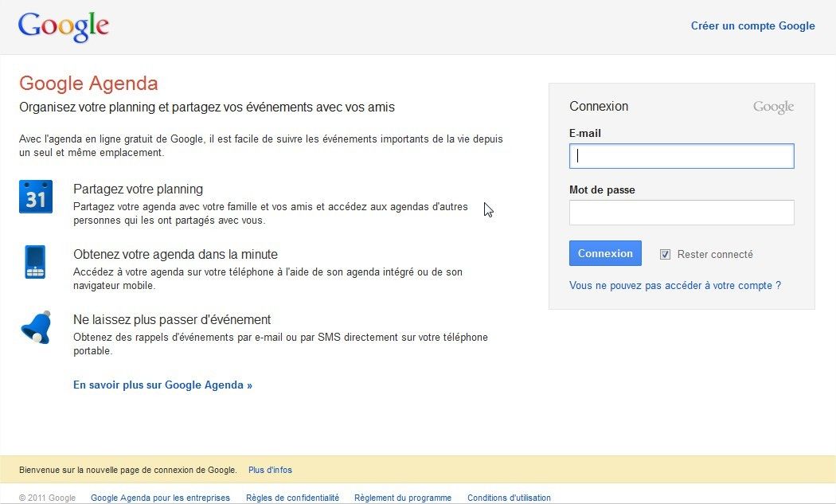Viewport: 836px width, 504px height.
Task: Focus the E-mail input field
Action: pos(682,156)
